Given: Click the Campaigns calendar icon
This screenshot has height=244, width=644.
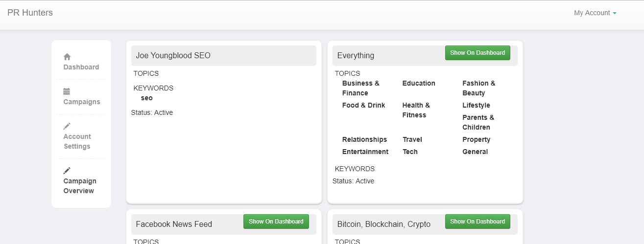Looking at the screenshot, I should [67, 91].
